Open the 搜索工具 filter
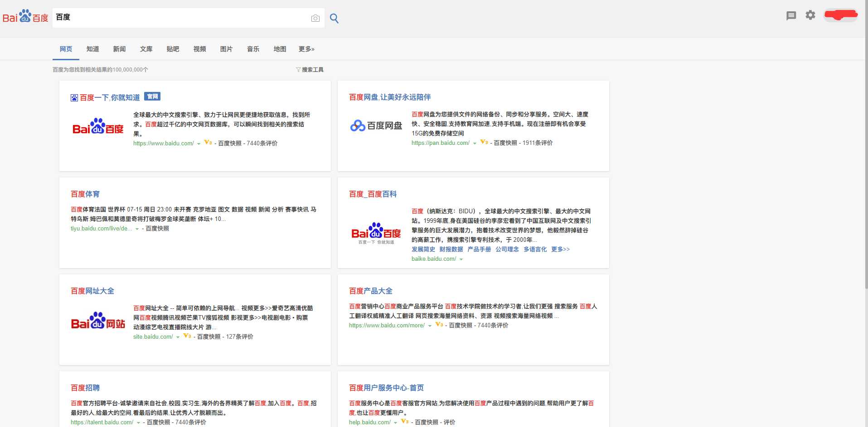Screen dimensions: 868x427 click(x=310, y=70)
